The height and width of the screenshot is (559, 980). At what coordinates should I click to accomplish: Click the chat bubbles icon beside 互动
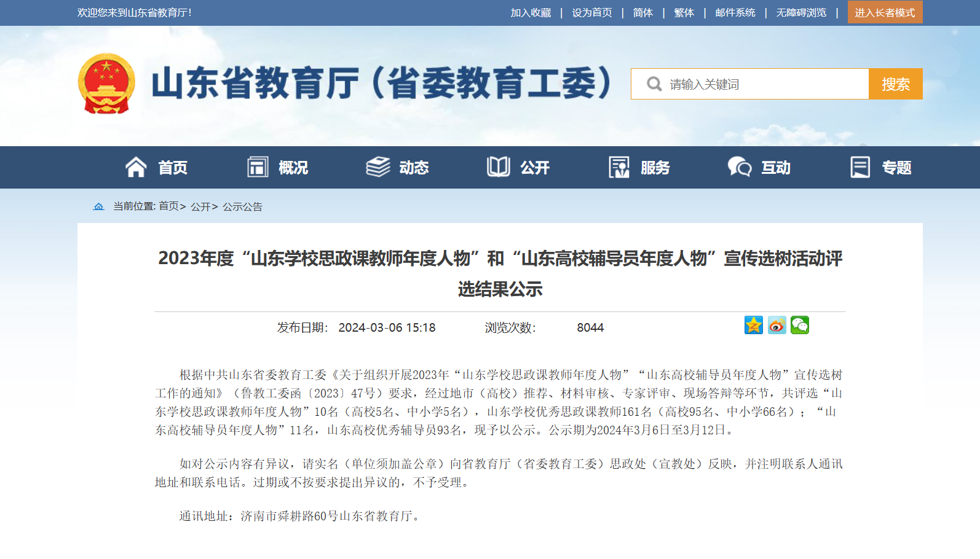739,167
